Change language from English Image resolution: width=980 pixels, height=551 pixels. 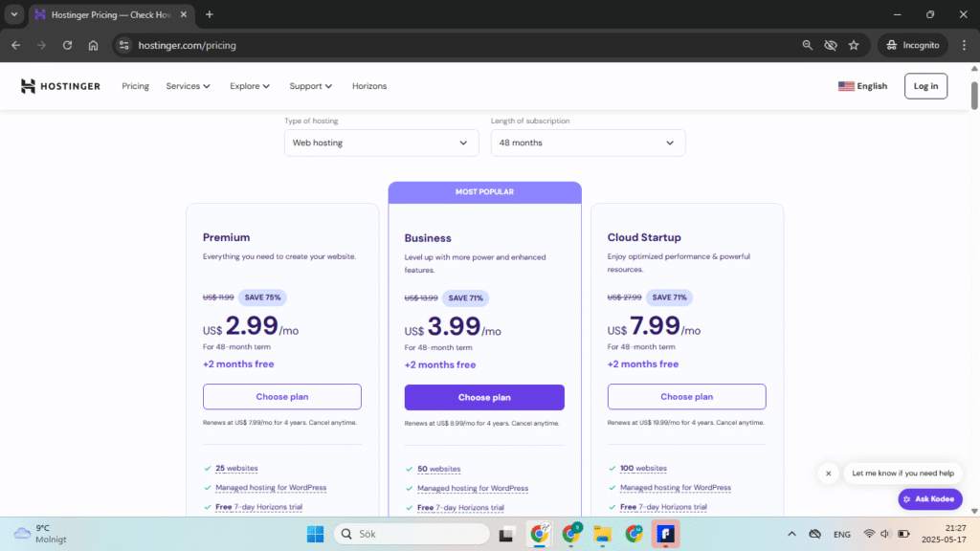pyautogui.click(x=862, y=86)
